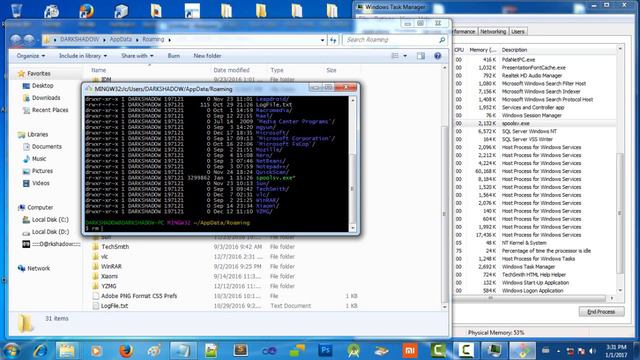The height and width of the screenshot is (360, 640).
Task: Open the Recycle Bin on the desktop
Action: 16,11
